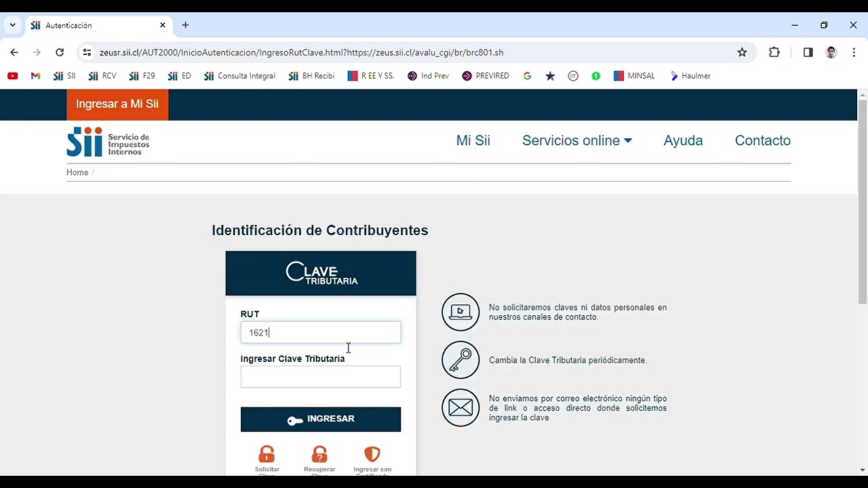The height and width of the screenshot is (488, 868).
Task: Click the INGRESAR login button
Action: point(320,419)
